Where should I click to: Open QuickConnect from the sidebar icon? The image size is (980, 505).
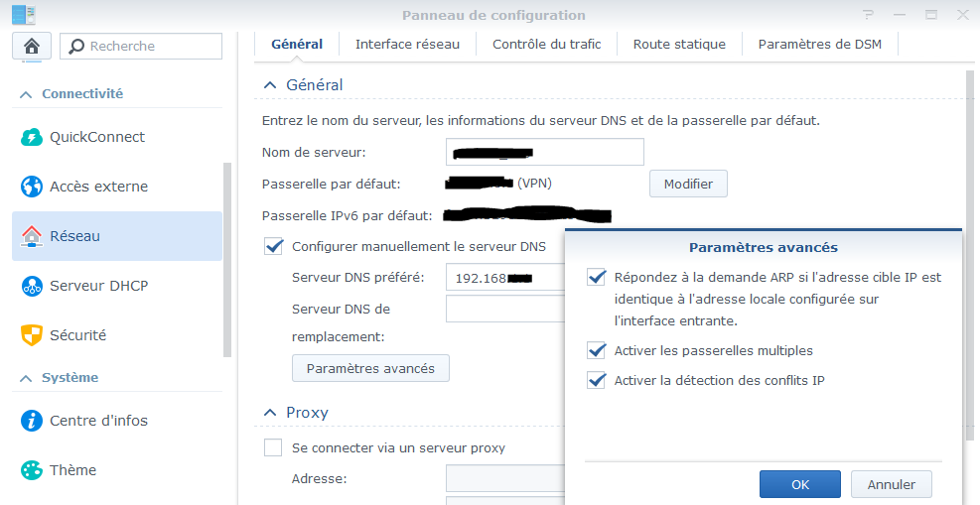(x=32, y=137)
